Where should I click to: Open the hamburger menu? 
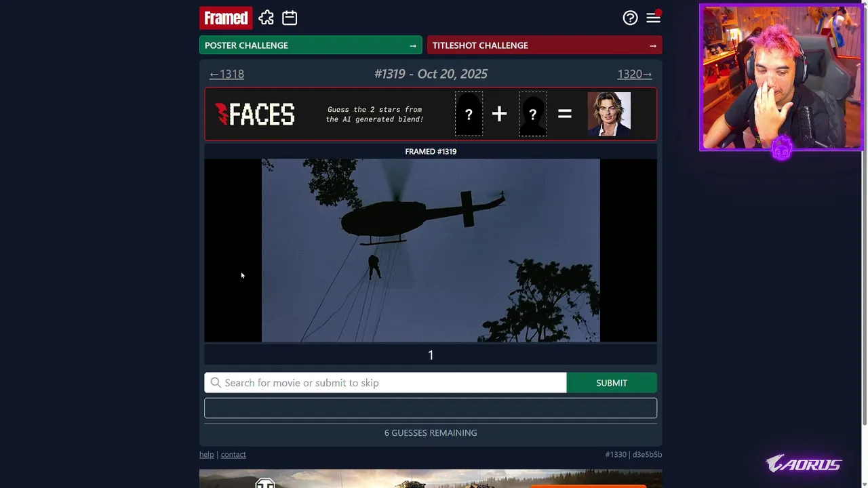pos(653,18)
